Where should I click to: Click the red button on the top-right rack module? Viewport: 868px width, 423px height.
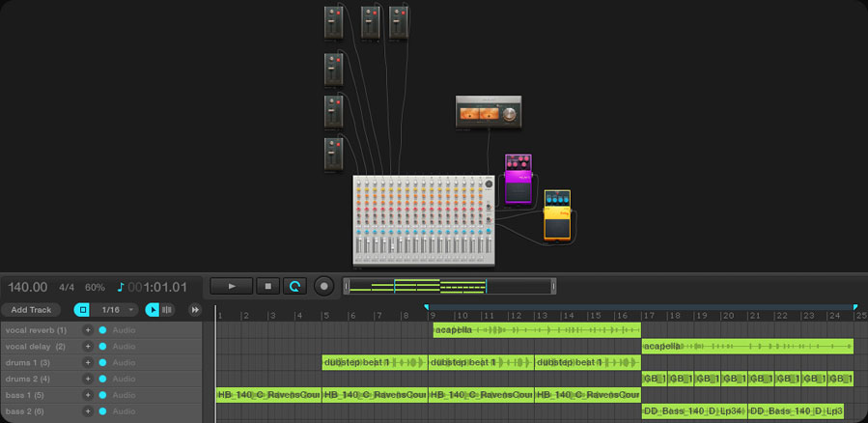(403, 13)
